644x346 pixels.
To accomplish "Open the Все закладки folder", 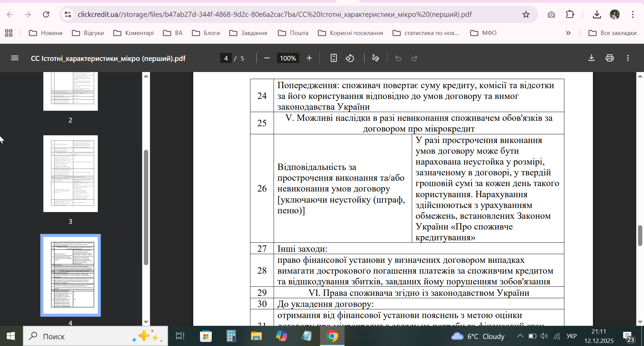I will click(x=612, y=33).
